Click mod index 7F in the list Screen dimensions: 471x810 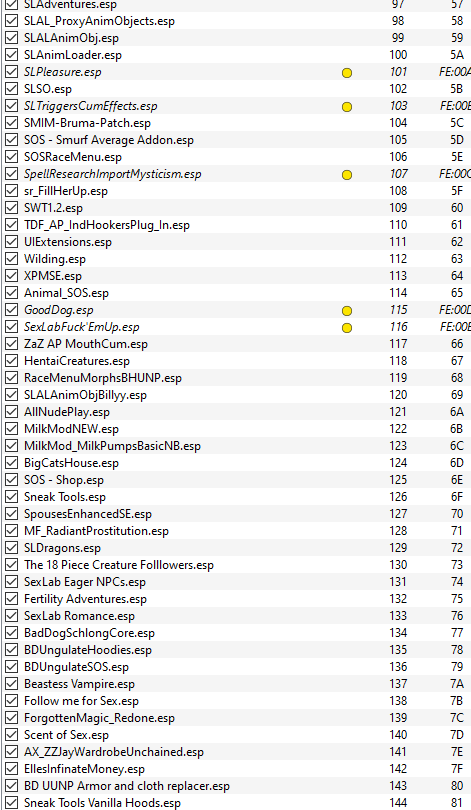coord(457,769)
